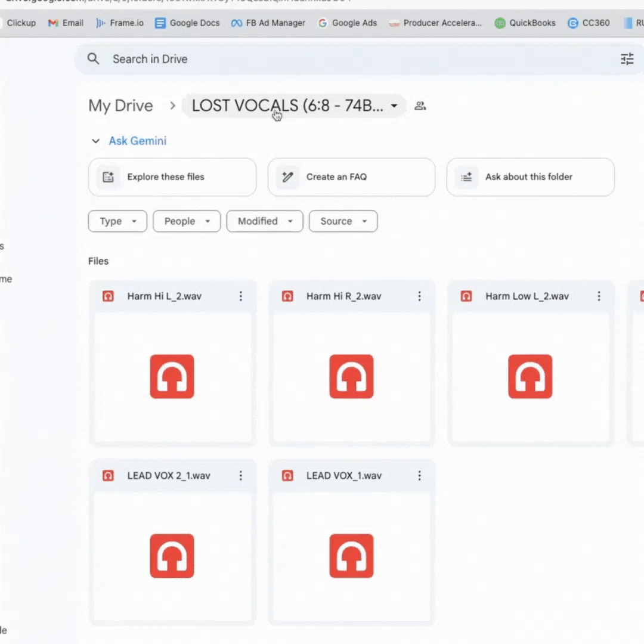Open Harm Low L_2.wav preview thumbnail

[x=531, y=377]
